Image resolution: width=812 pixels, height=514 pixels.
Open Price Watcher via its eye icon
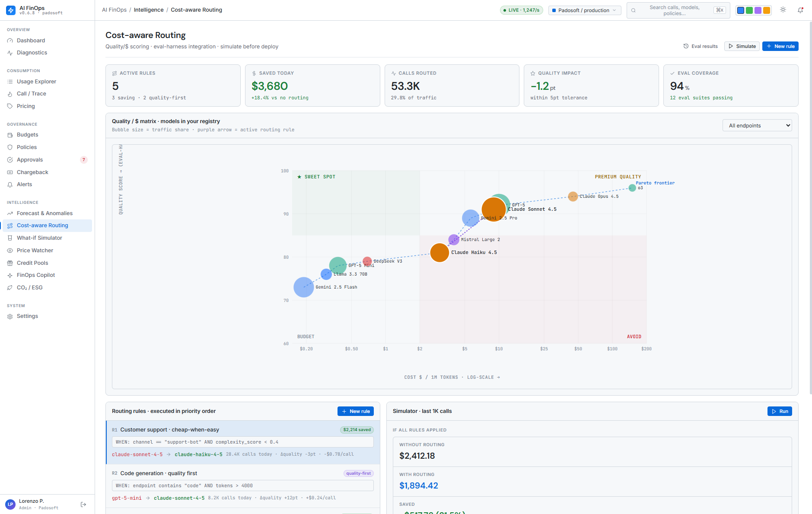tap(10, 251)
